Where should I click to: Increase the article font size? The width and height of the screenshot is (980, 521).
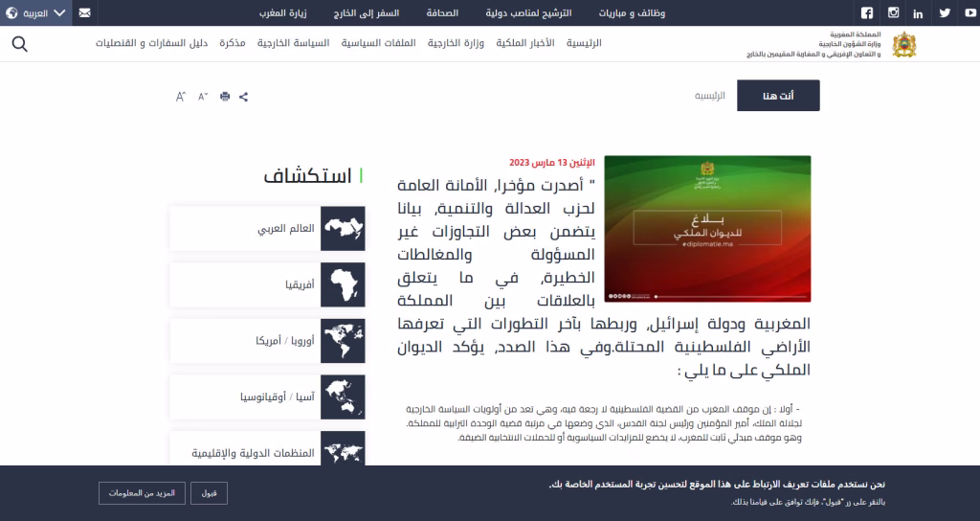(181, 97)
